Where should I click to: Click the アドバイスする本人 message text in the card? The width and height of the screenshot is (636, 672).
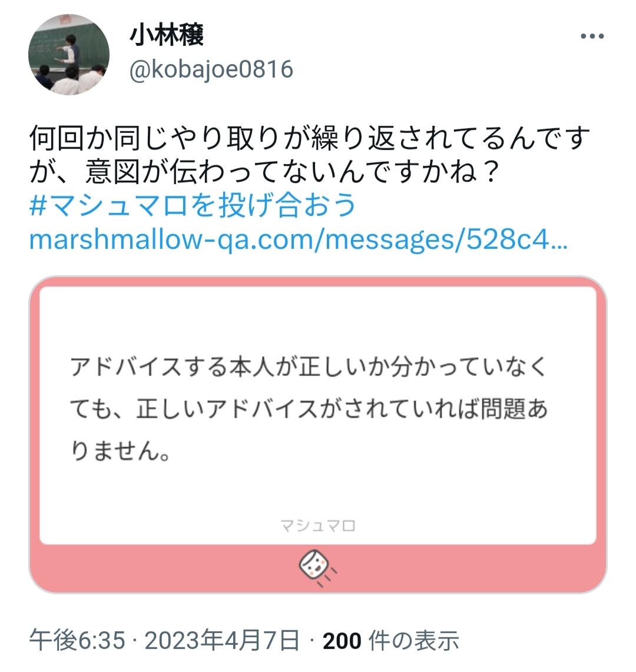click(309, 408)
